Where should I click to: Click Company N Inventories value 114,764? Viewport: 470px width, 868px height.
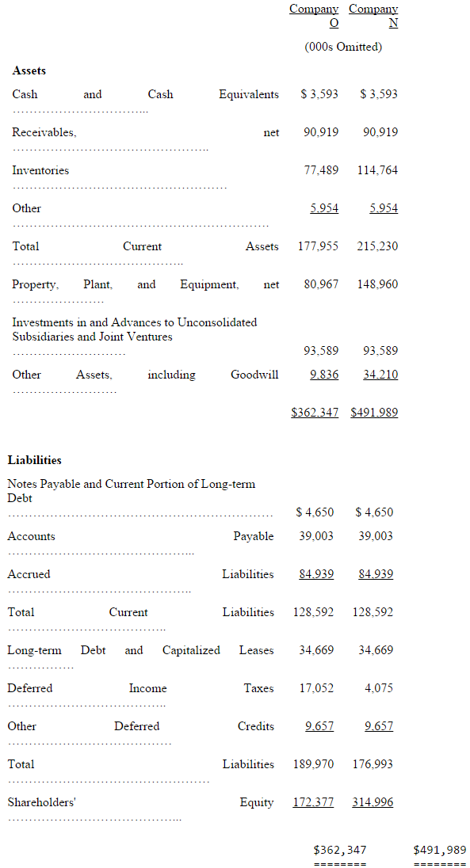click(377, 170)
